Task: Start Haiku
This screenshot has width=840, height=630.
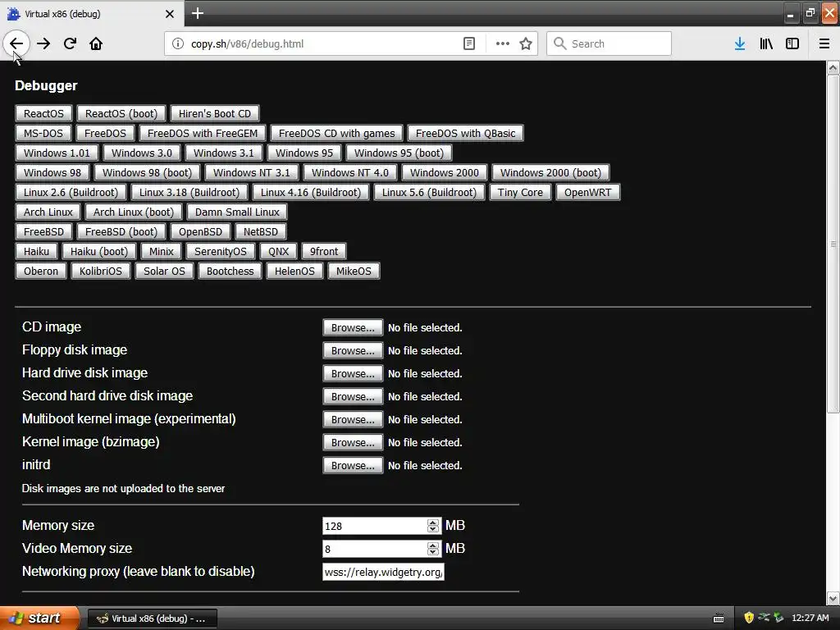Action: pos(36,253)
